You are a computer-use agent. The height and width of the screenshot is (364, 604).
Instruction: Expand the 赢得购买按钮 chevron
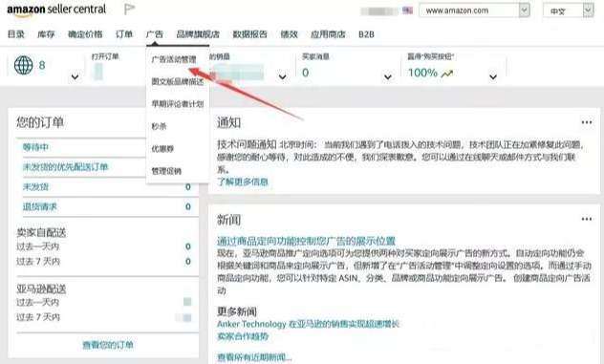coord(493,77)
